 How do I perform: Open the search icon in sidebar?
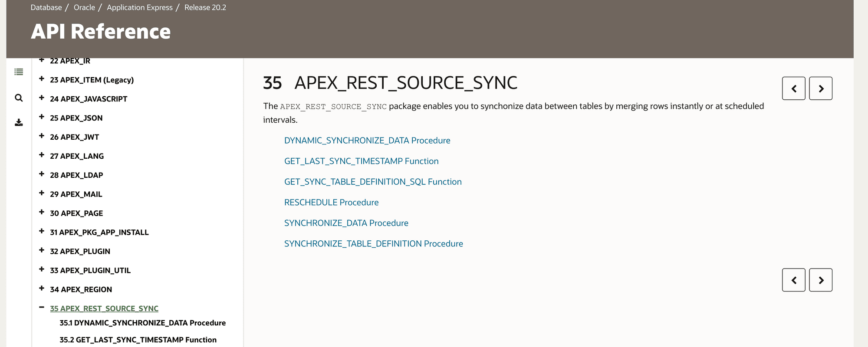point(19,98)
